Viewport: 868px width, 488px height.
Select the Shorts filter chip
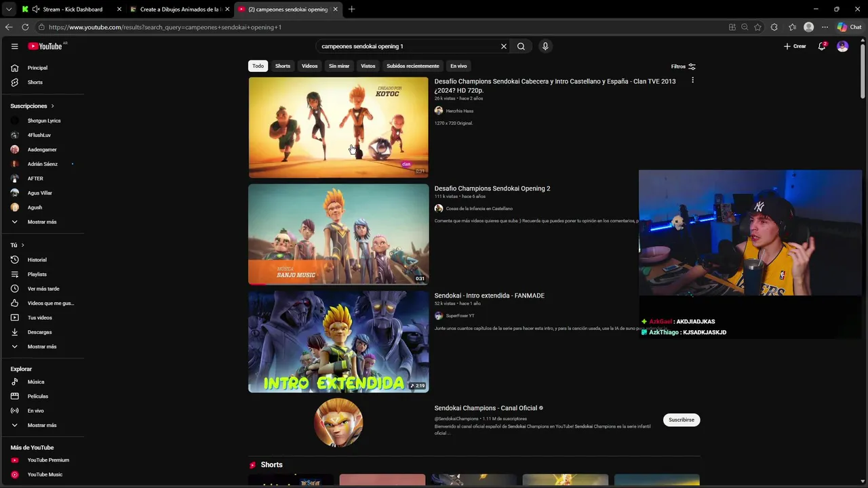283,66
